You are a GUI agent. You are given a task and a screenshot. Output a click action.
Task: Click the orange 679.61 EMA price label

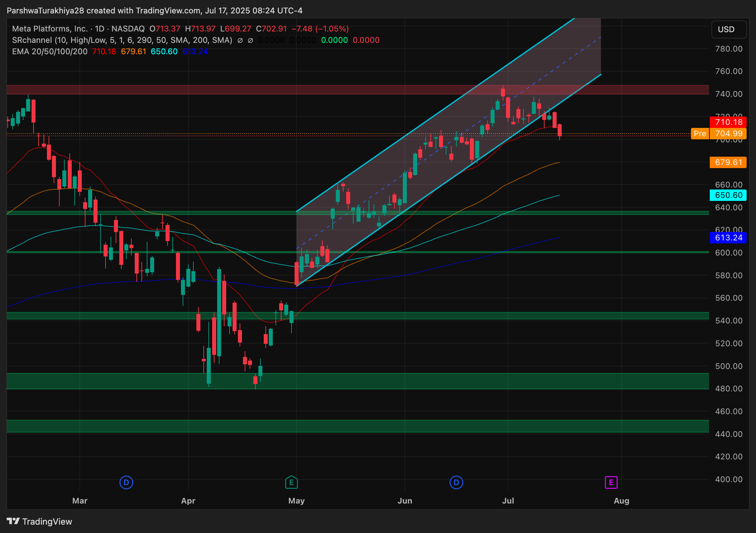coord(728,162)
